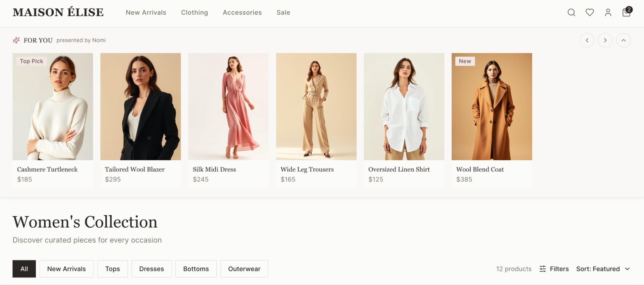Click the $295 price
This screenshot has height=285, width=644.
click(113, 180)
